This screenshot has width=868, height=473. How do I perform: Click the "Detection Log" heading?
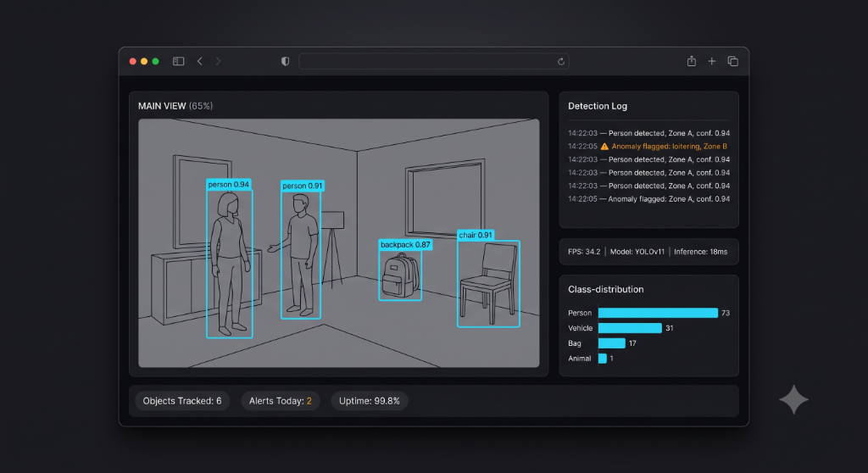click(598, 106)
